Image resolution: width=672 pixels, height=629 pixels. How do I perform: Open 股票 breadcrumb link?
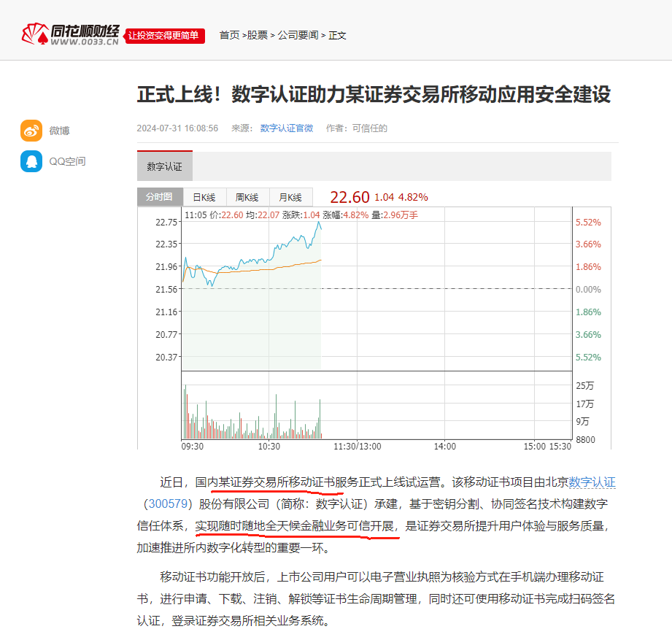[257, 35]
